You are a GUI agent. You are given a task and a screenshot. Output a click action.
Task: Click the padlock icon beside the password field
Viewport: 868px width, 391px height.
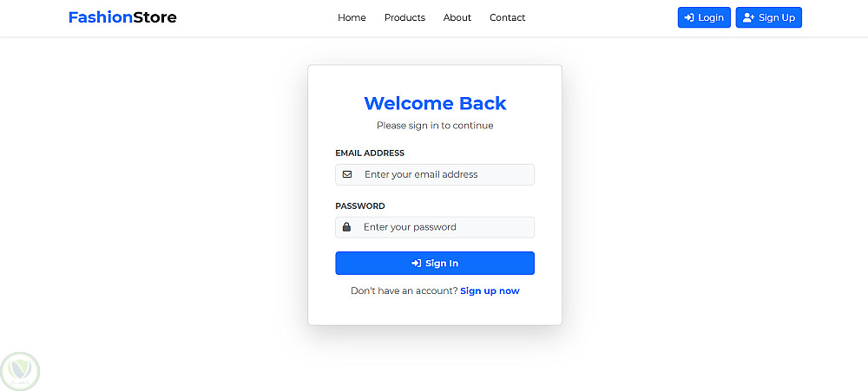[x=347, y=227]
